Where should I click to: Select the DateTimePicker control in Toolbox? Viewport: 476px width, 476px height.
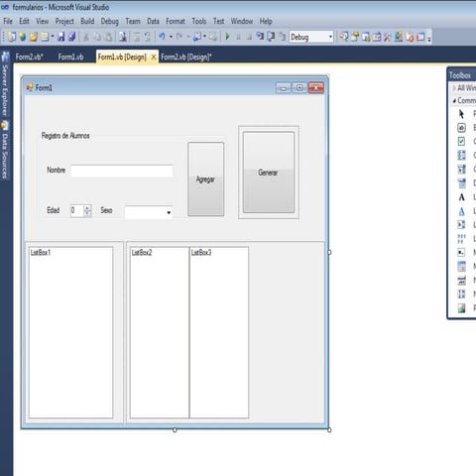(x=461, y=183)
